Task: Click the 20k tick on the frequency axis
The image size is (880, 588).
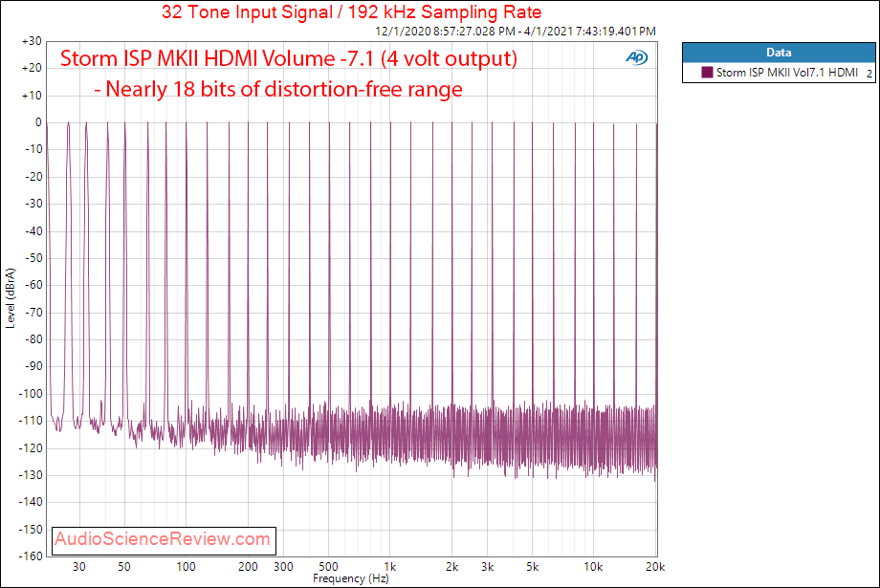Action: coord(655,567)
